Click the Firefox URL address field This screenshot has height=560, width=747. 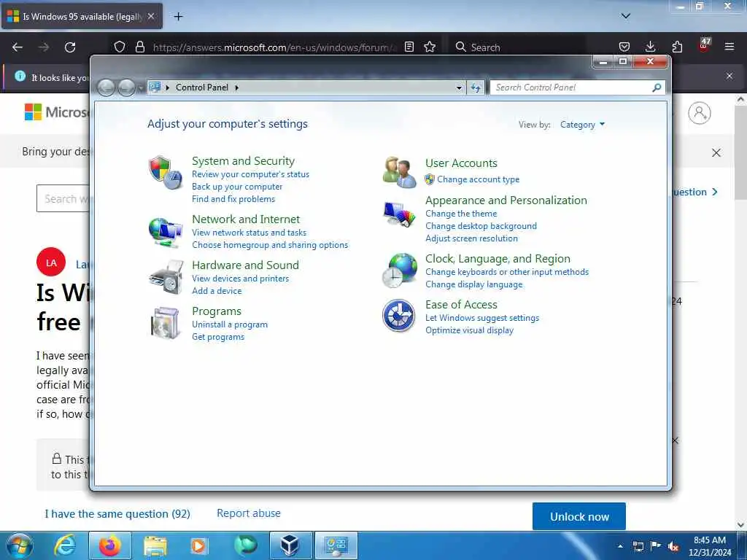click(275, 47)
